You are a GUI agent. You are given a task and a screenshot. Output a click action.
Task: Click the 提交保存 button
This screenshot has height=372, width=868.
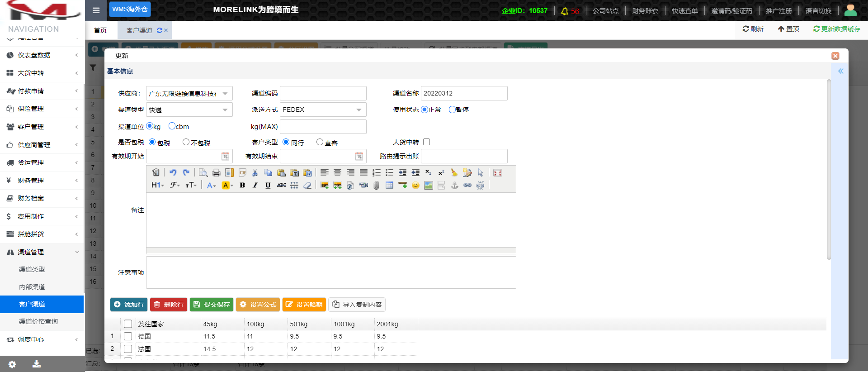coord(212,305)
